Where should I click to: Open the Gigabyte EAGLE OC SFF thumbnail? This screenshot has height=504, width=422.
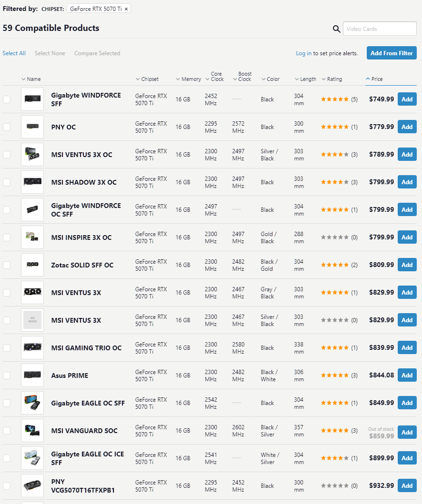pyautogui.click(x=32, y=403)
